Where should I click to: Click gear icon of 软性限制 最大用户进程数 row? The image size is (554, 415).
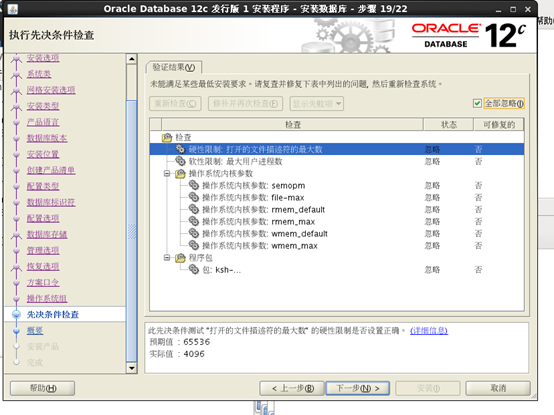(181, 161)
